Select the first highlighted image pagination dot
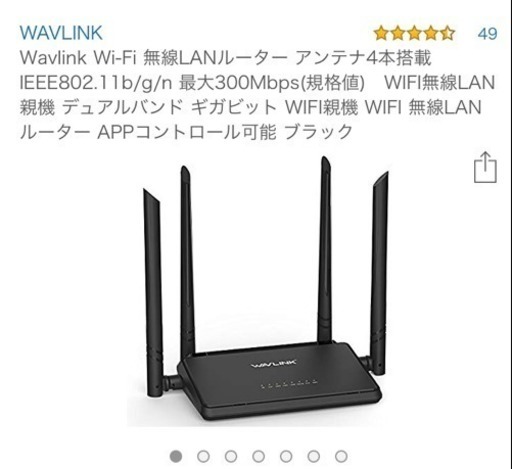The image size is (512, 469). [176, 456]
